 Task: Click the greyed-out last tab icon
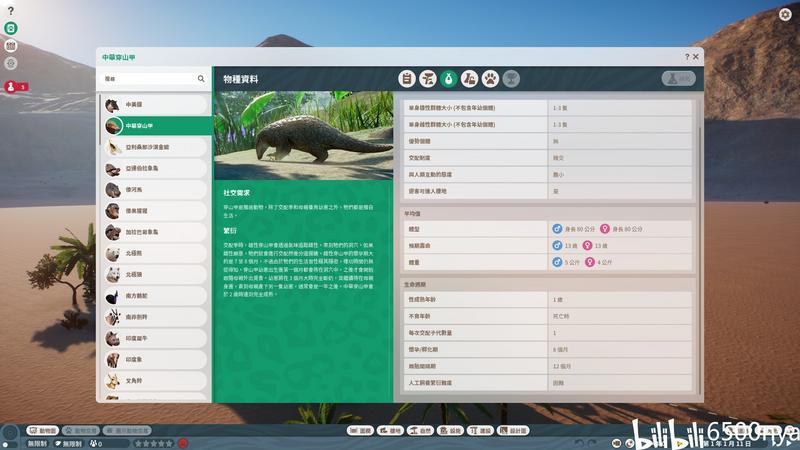(511, 79)
